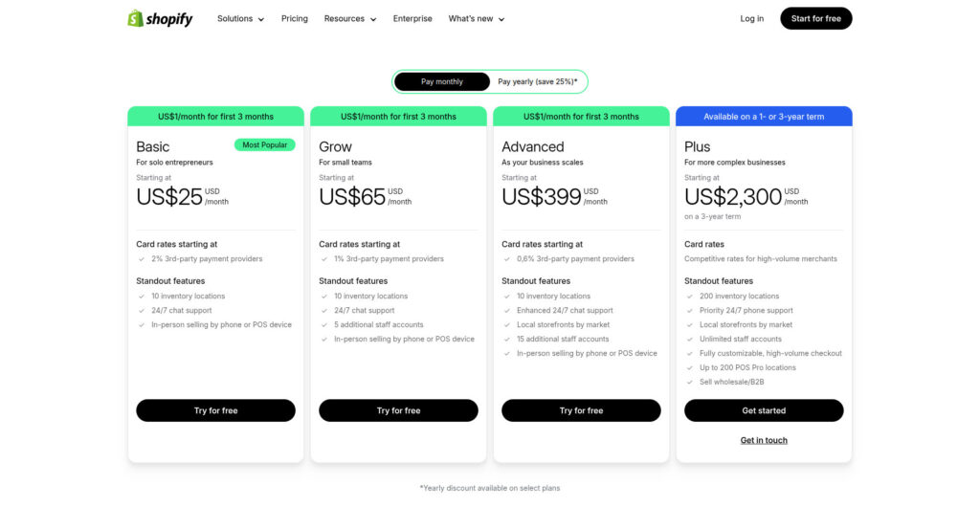This screenshot has height=507, width=980.
Task: Click the Shopify bag logo
Action: 136,18
